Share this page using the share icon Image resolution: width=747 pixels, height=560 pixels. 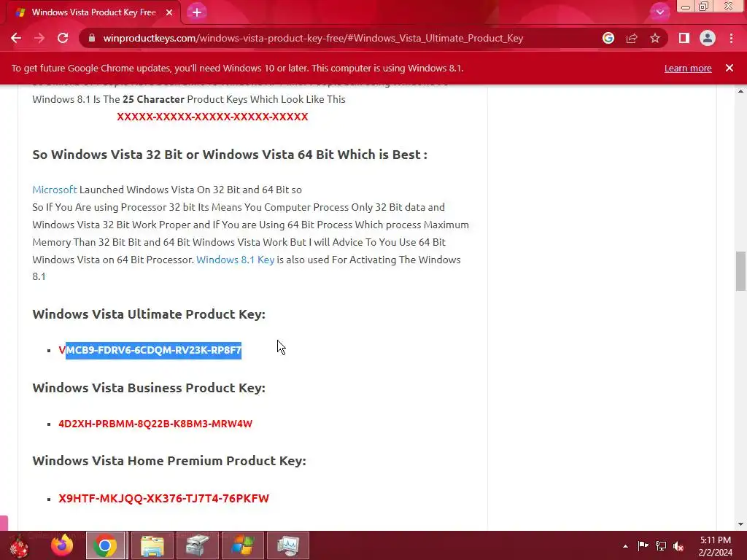pyautogui.click(x=632, y=38)
